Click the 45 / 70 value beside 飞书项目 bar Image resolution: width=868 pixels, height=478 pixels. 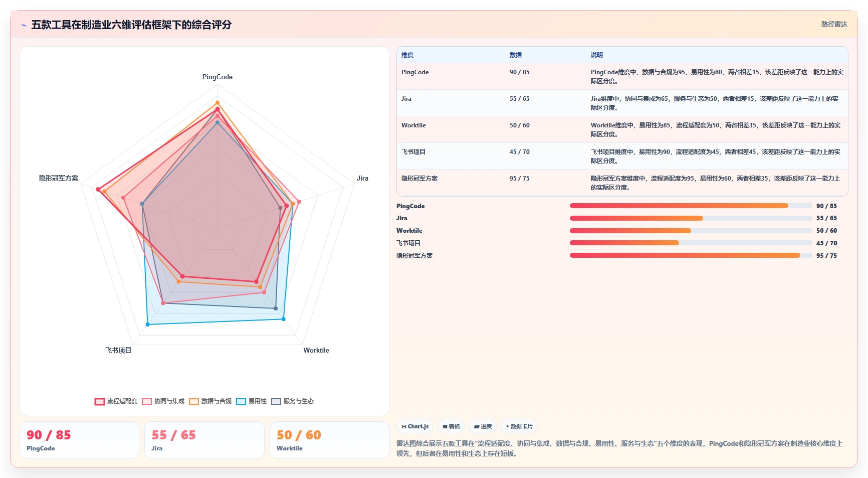826,243
